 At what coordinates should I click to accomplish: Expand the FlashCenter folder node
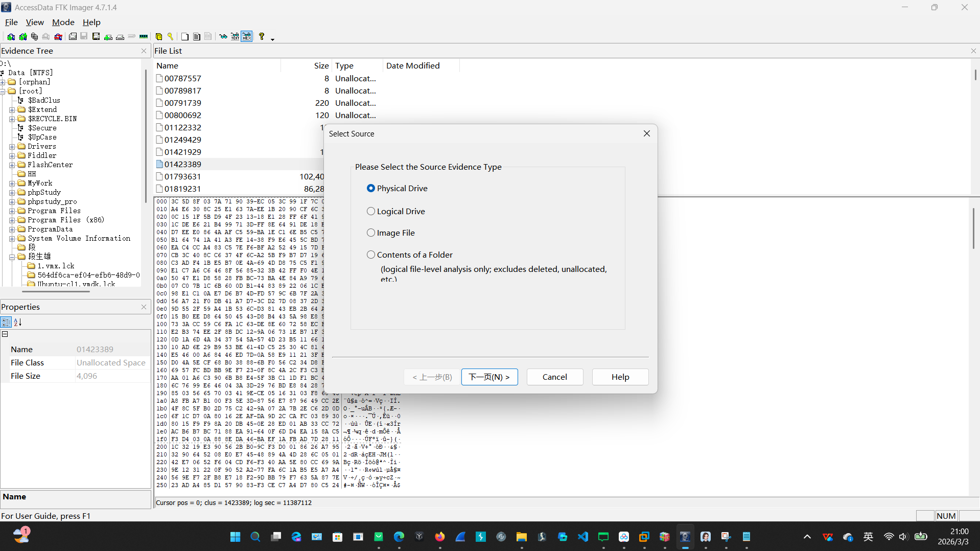[x=12, y=165]
